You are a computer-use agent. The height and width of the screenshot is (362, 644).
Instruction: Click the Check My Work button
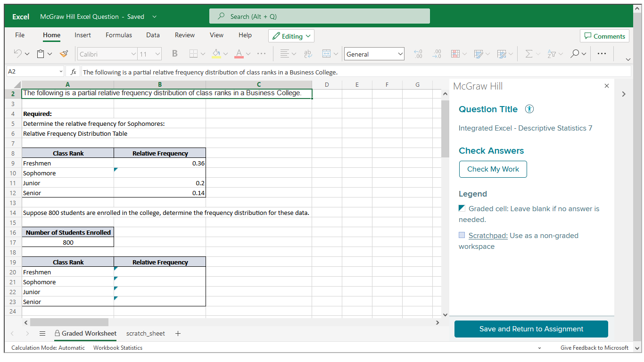[493, 169]
